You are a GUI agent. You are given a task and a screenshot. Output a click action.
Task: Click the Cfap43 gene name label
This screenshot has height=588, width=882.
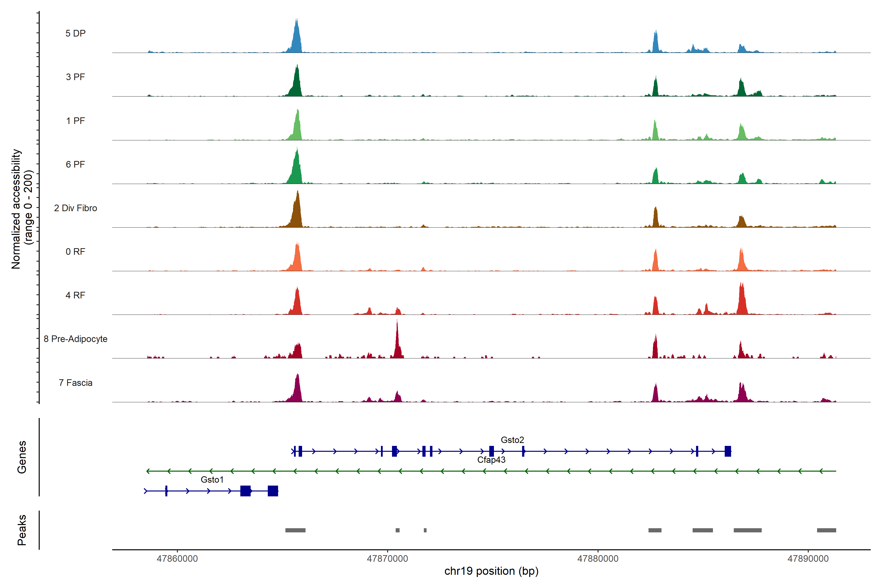tap(491, 459)
